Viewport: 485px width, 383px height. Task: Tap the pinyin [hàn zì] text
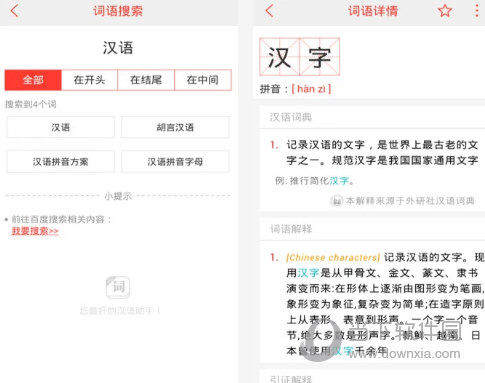tap(311, 89)
